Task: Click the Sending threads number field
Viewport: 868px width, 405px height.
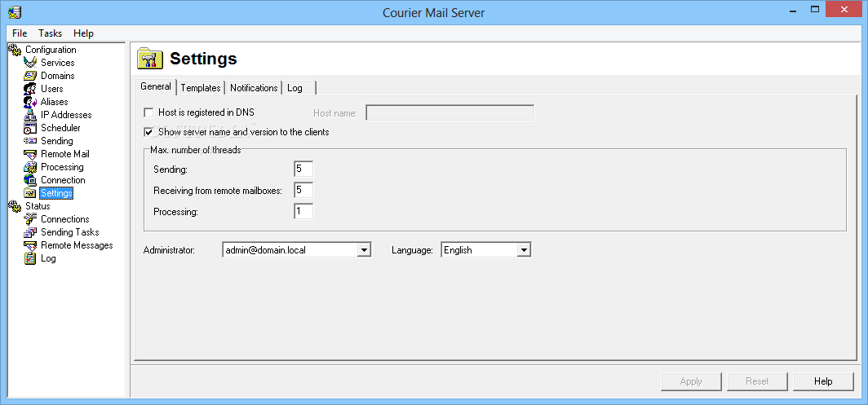Action: [x=303, y=169]
